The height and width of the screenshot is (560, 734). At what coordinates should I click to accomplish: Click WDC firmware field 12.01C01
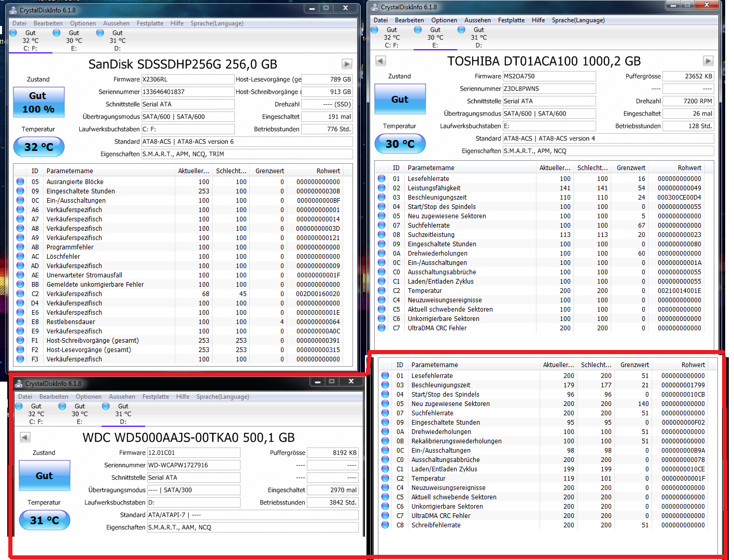tap(193, 453)
